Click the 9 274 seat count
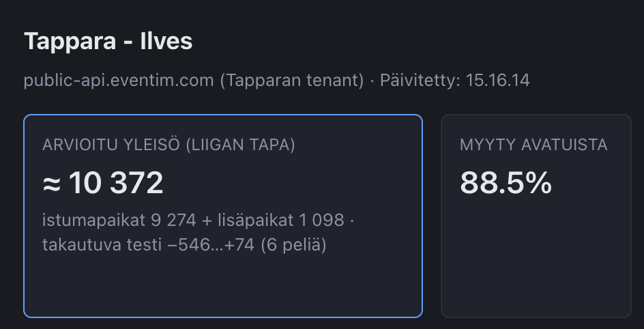The width and height of the screenshot is (644, 329). (x=173, y=220)
